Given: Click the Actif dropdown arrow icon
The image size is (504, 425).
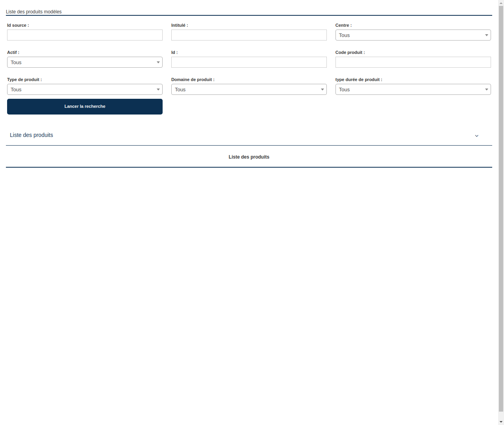Looking at the screenshot, I should (x=158, y=62).
